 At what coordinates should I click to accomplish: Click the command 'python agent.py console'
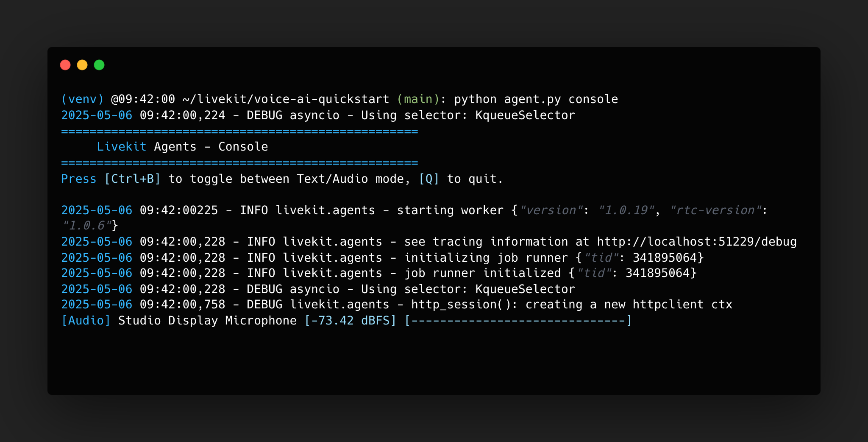536,99
